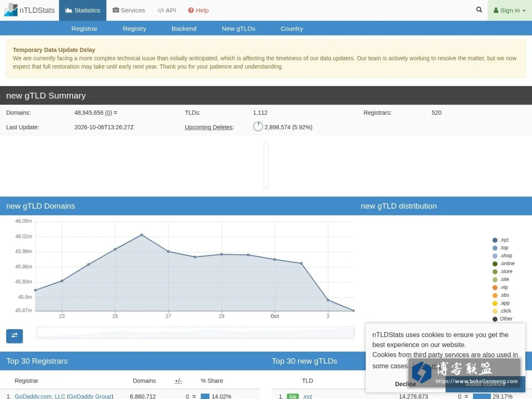Decline cookies in the cookie notice
Screen dimensions: 532x399
tap(406, 384)
